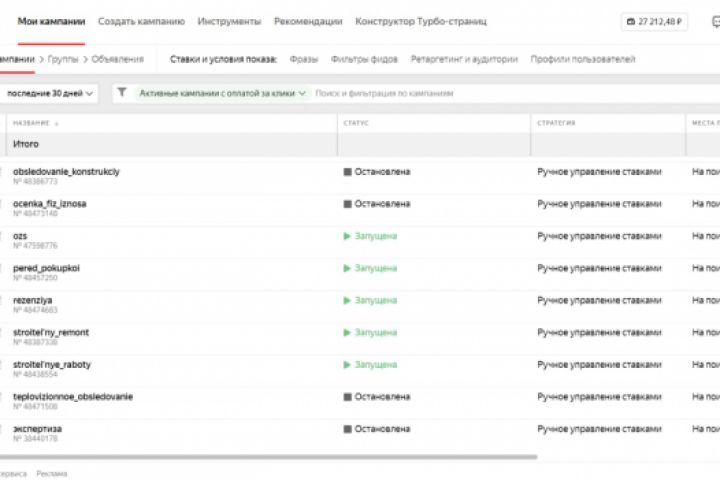Sort by the Название column arrow
The height and width of the screenshot is (480, 720).
[56, 123]
